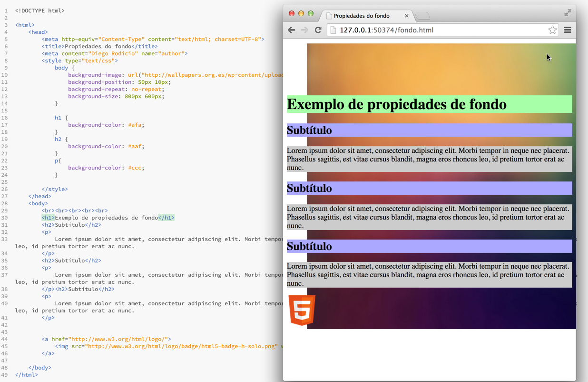Select the Propiedades do fondo tab
This screenshot has height=382, width=588.
pos(362,16)
